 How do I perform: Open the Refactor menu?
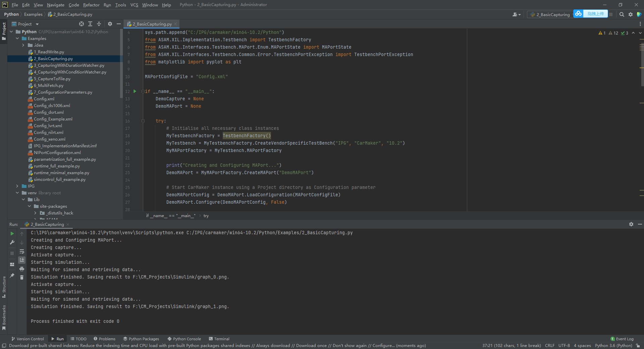pos(91,5)
